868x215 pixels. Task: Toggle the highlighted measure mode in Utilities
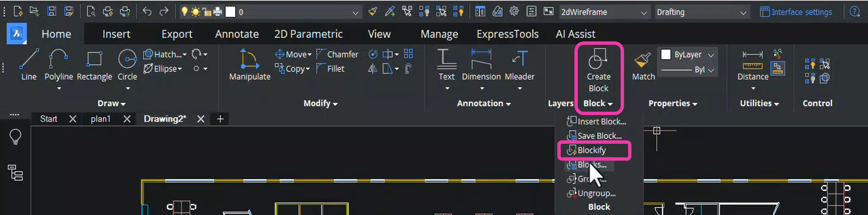pos(778,68)
